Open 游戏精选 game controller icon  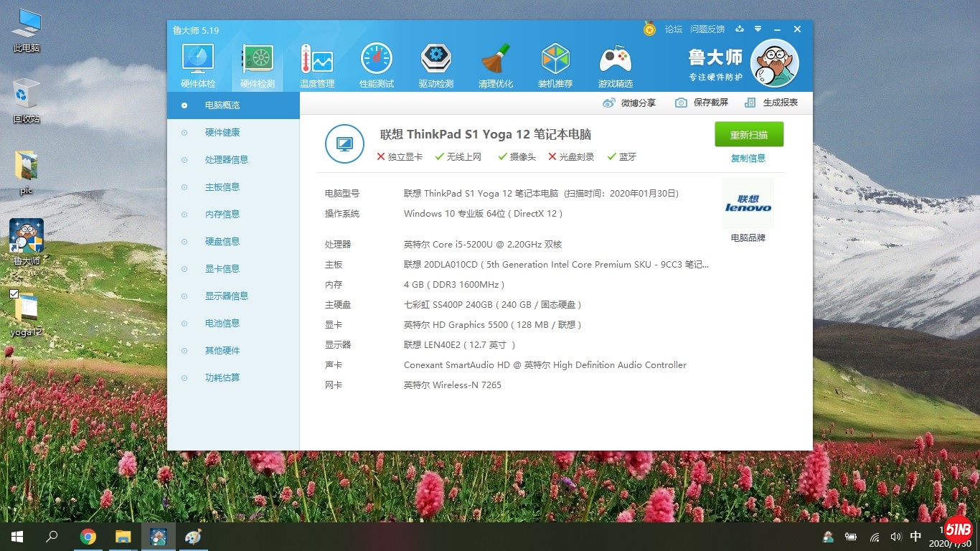point(615,66)
